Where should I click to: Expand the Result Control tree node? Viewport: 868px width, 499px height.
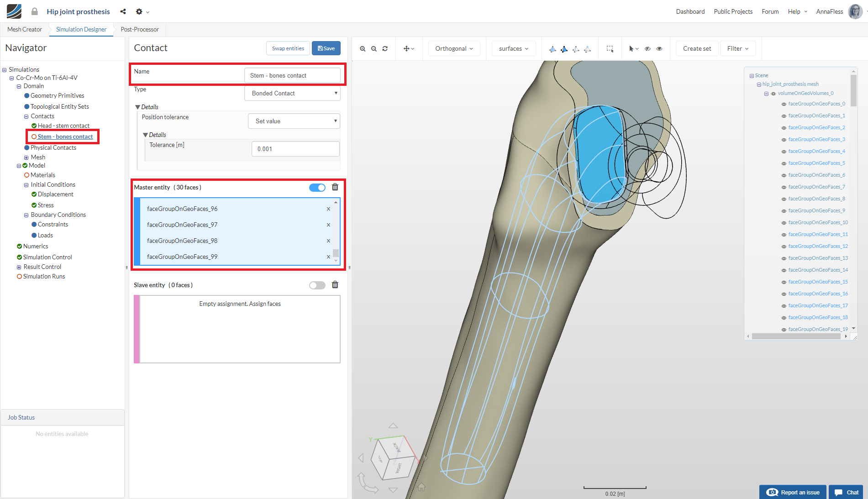click(x=19, y=267)
